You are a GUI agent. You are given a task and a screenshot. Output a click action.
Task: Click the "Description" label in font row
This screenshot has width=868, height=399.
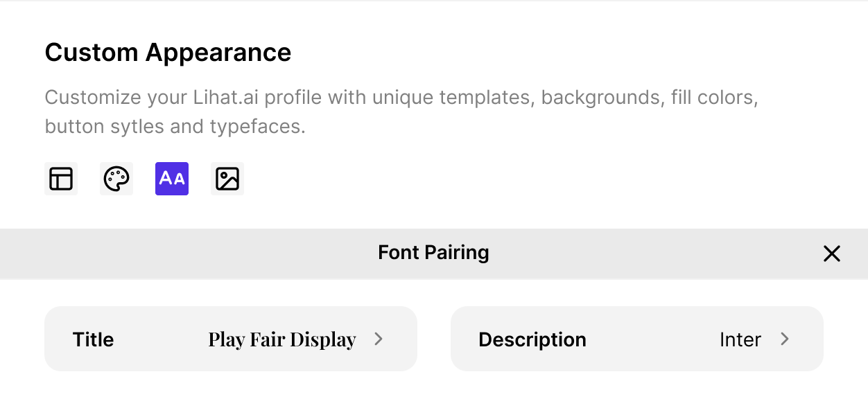[532, 339]
